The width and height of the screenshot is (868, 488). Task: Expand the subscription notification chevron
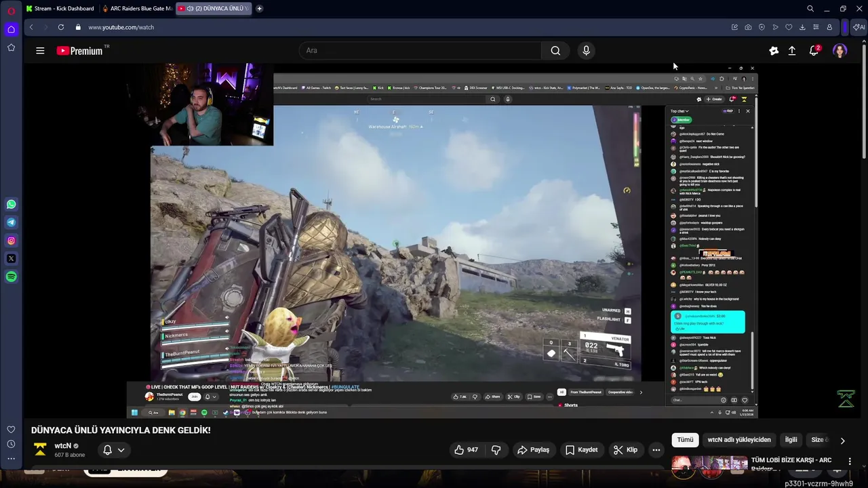pyautogui.click(x=121, y=449)
